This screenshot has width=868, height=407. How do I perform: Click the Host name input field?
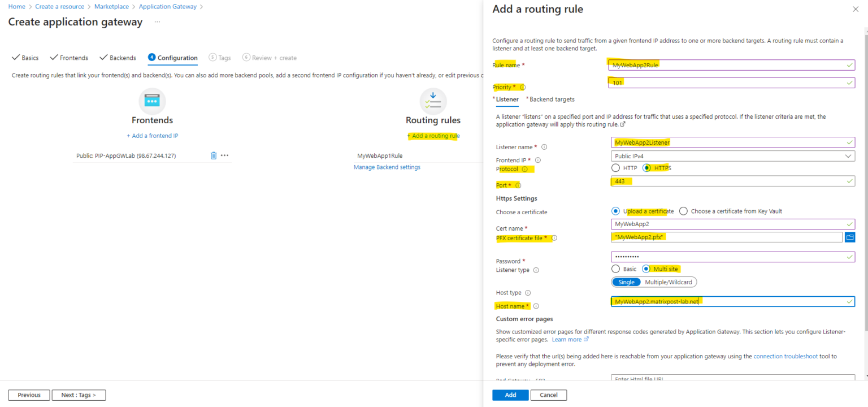(732, 301)
